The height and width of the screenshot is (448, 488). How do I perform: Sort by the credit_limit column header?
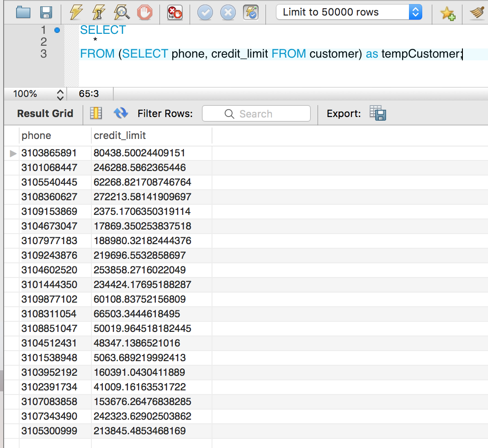[151, 135]
